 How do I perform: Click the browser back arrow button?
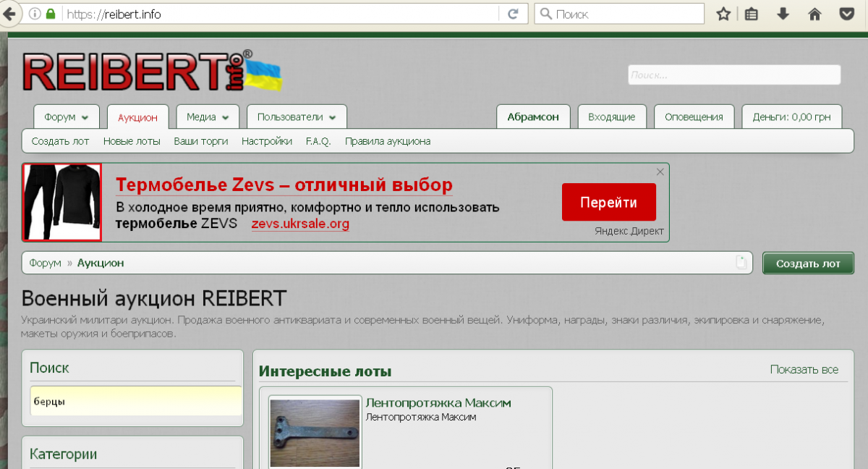(x=7, y=14)
